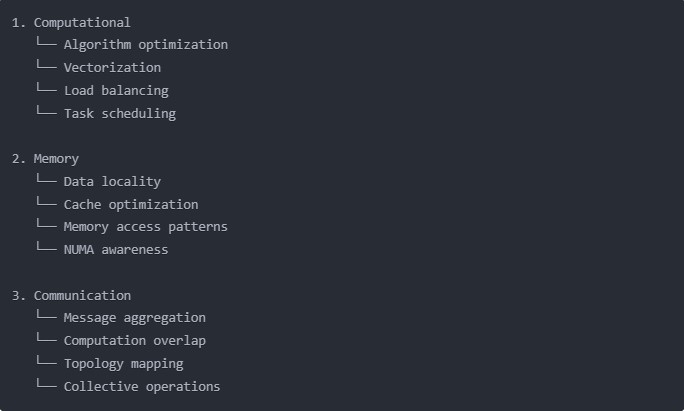
Task: Select the 'Vectorization' item
Action: pos(112,68)
